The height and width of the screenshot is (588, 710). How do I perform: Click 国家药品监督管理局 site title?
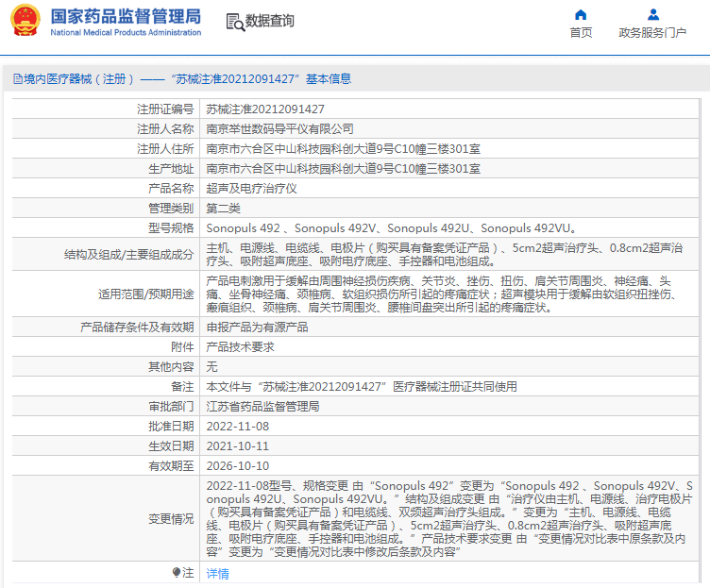[x=126, y=16]
